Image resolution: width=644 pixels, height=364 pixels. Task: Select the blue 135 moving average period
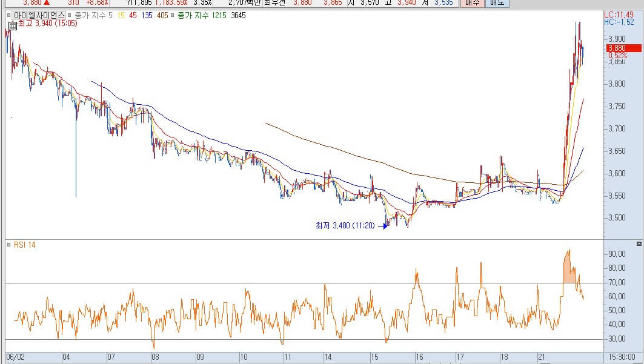click(x=147, y=15)
